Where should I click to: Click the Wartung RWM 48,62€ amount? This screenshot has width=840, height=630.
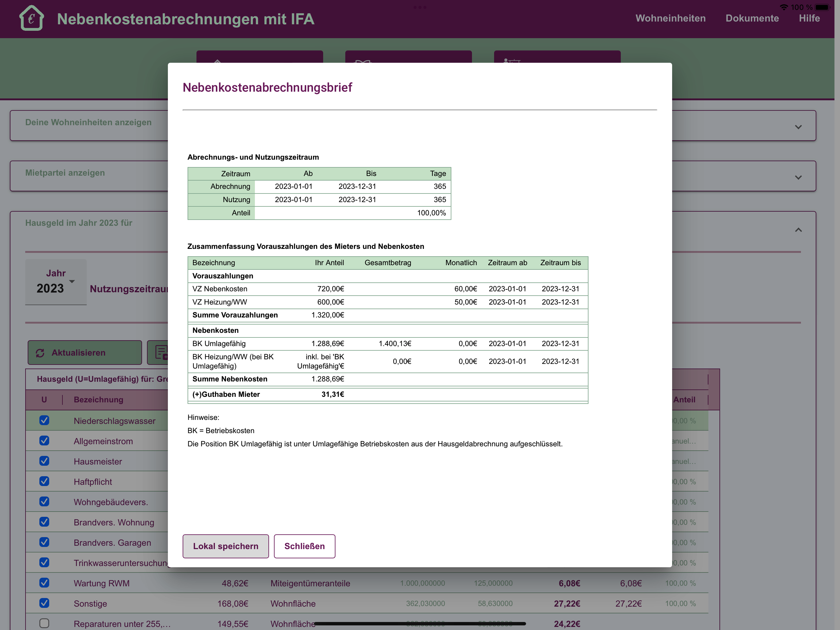pyautogui.click(x=235, y=583)
